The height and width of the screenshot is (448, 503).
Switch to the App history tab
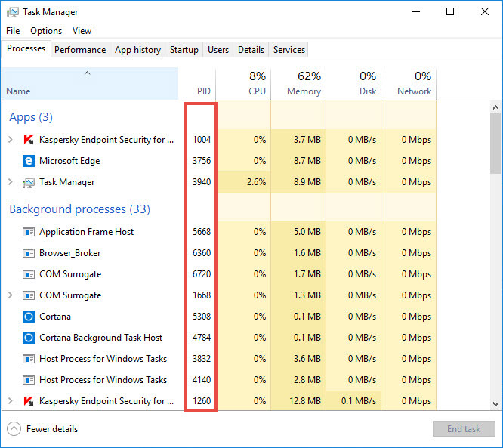tap(137, 50)
